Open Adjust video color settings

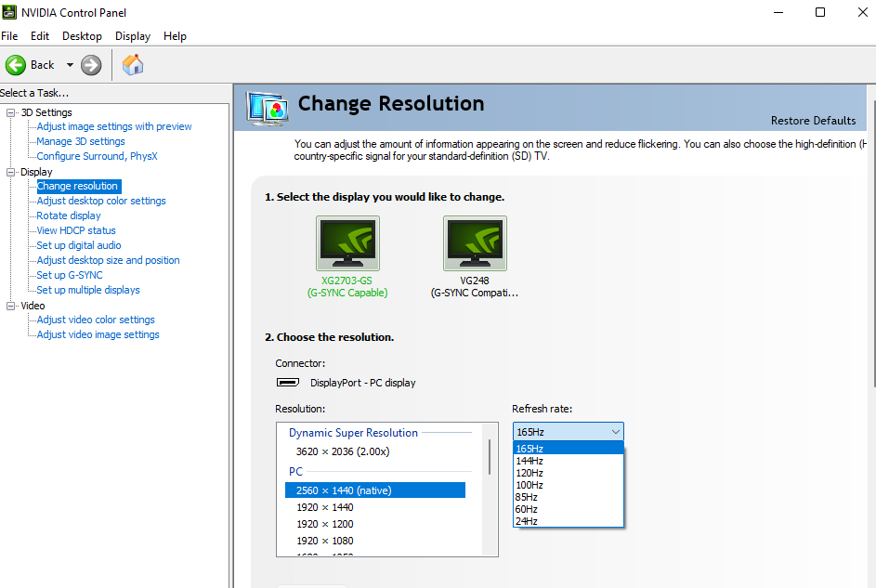pos(96,320)
